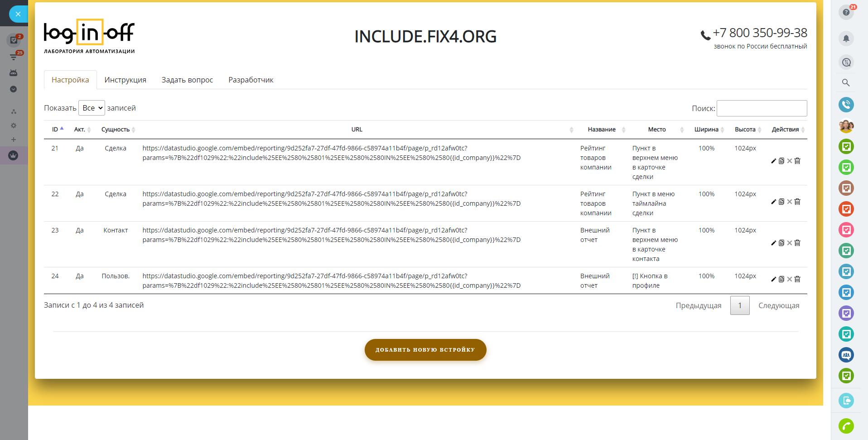This screenshot has height=440, width=868.
Task: Open the crown icon in left sidebar
Action: 14,155
